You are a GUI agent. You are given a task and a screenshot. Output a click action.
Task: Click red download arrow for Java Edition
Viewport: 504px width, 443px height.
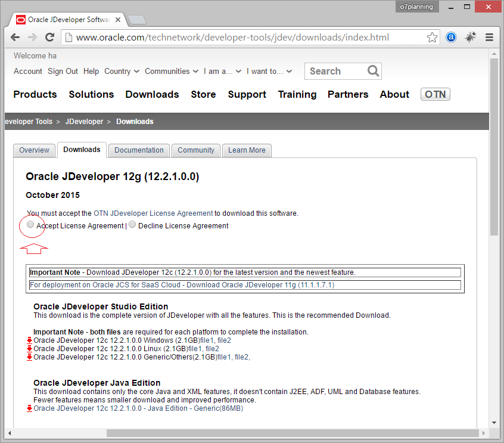coord(29,408)
